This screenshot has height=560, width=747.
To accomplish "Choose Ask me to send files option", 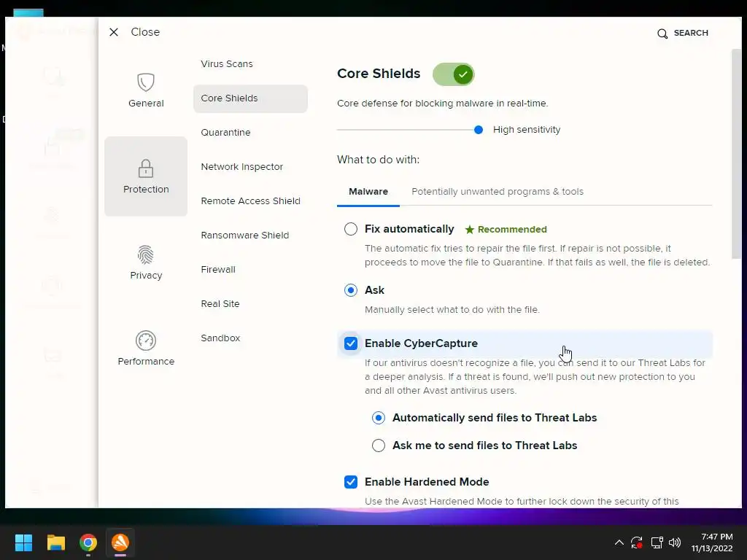I will click(379, 446).
